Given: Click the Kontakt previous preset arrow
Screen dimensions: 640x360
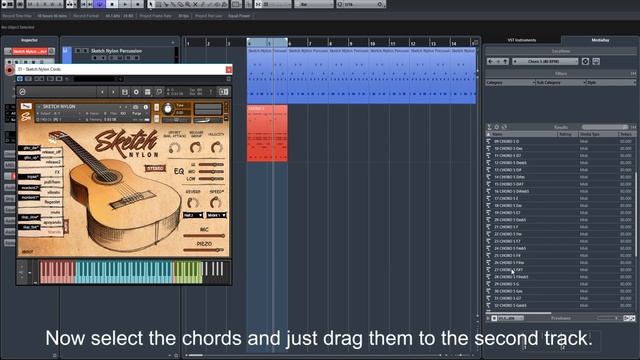Looking at the screenshot, I should click(x=102, y=92).
